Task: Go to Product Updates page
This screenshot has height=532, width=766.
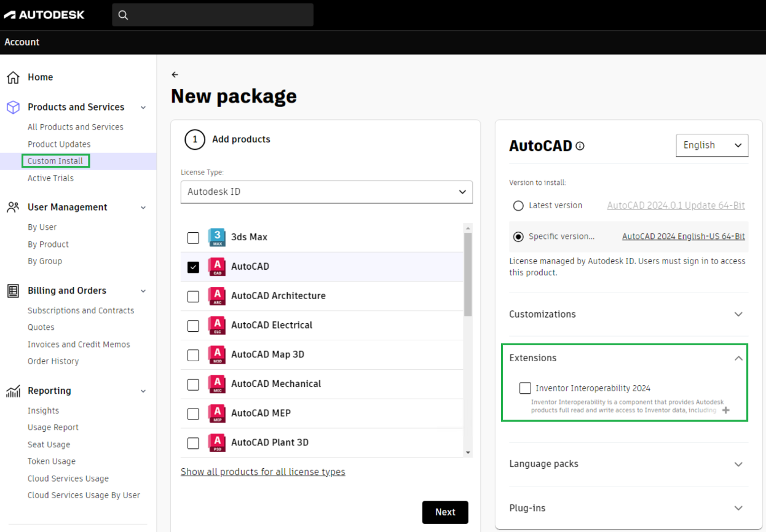Action: coord(59,144)
